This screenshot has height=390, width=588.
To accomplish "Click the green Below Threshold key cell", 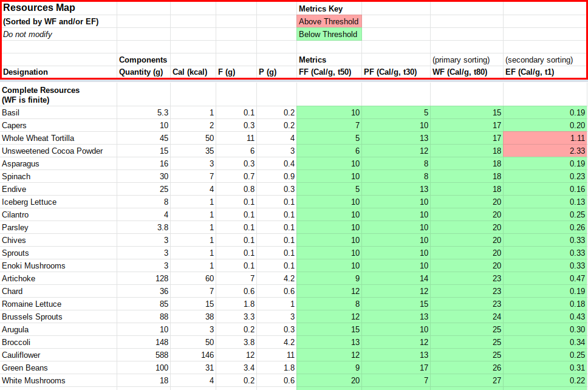I will (329, 35).
